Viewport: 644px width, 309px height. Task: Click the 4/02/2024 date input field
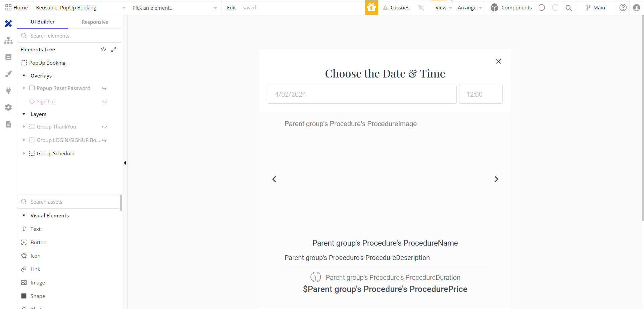pos(362,94)
